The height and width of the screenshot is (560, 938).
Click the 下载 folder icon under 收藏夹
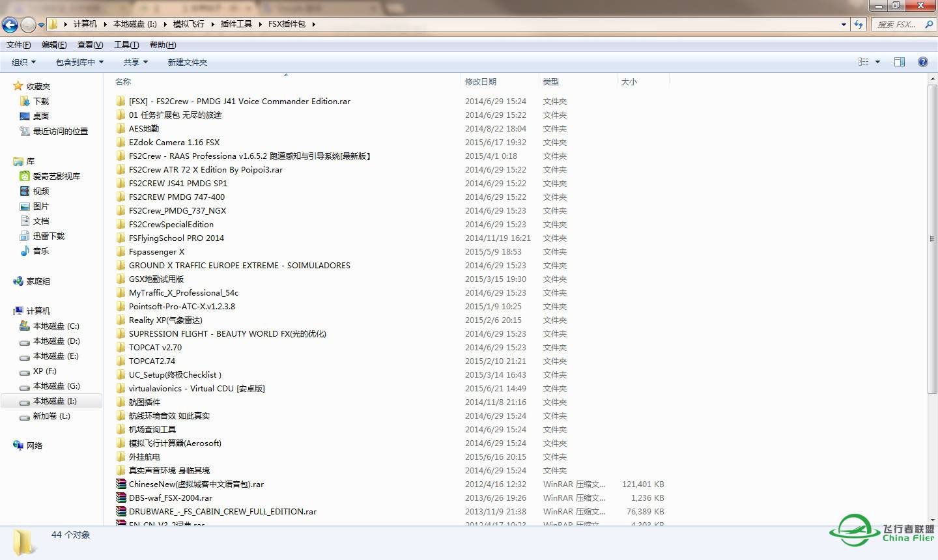pos(25,101)
